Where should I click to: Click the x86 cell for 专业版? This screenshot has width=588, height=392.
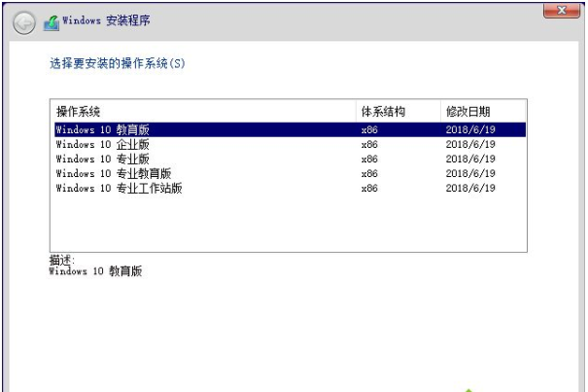click(x=369, y=160)
